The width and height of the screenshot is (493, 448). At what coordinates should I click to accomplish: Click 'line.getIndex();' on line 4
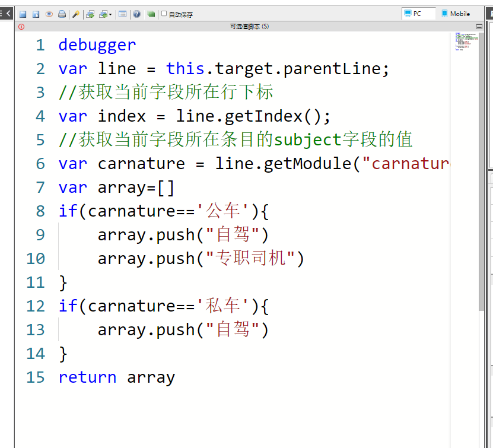(253, 117)
